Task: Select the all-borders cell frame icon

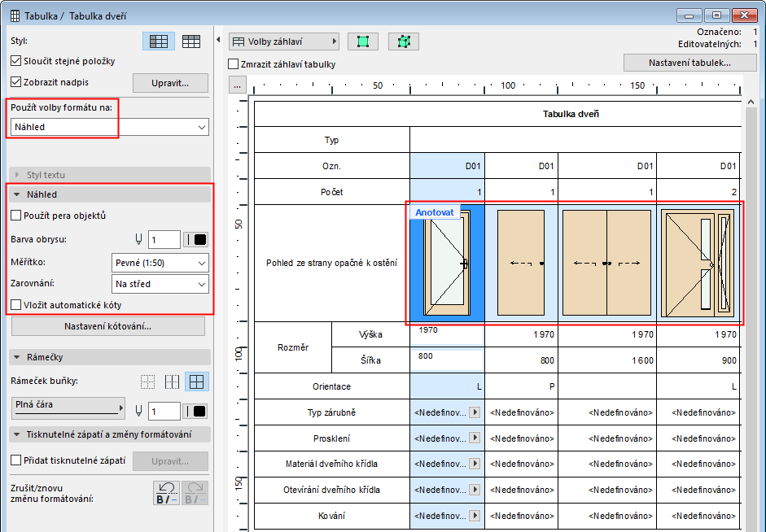Action: point(197,381)
